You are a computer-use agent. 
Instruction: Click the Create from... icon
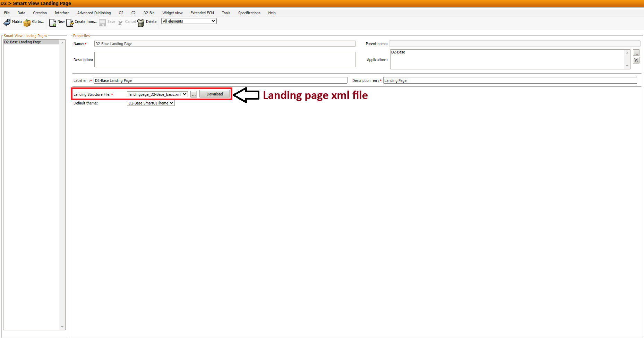click(70, 23)
